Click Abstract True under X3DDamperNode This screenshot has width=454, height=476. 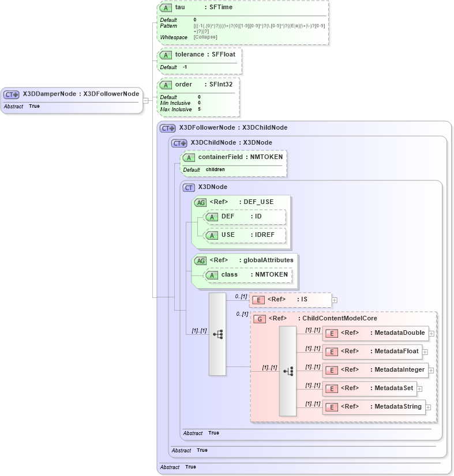22,106
